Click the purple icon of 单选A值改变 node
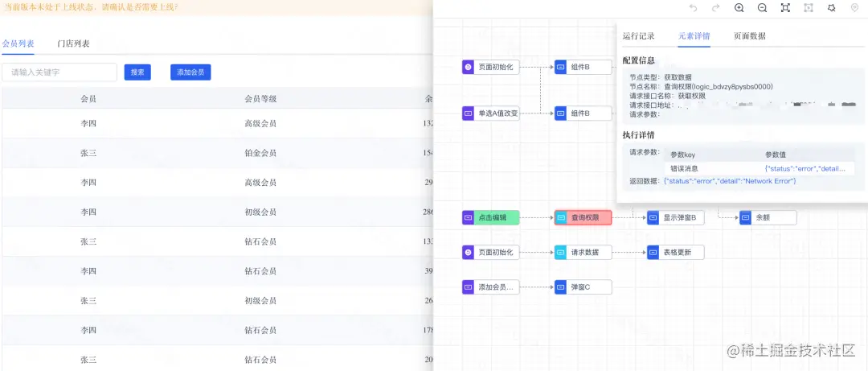The image size is (868, 371). [x=469, y=113]
